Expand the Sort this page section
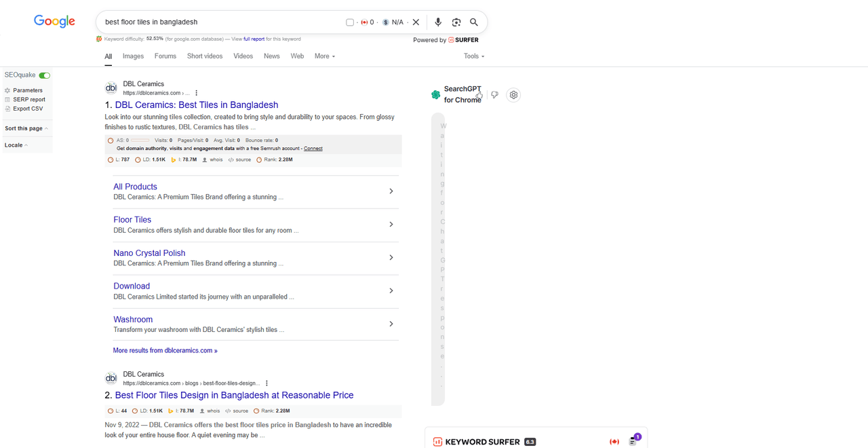 pos(26,128)
